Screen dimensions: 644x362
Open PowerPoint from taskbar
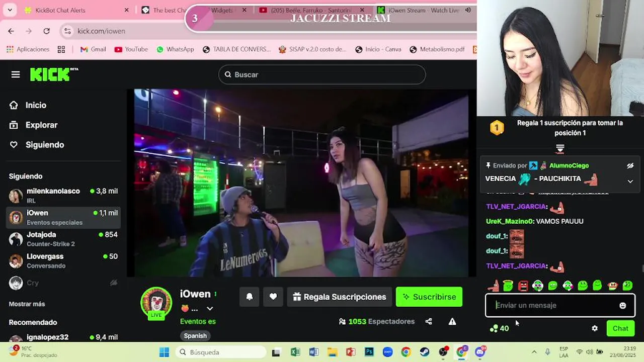click(351, 352)
